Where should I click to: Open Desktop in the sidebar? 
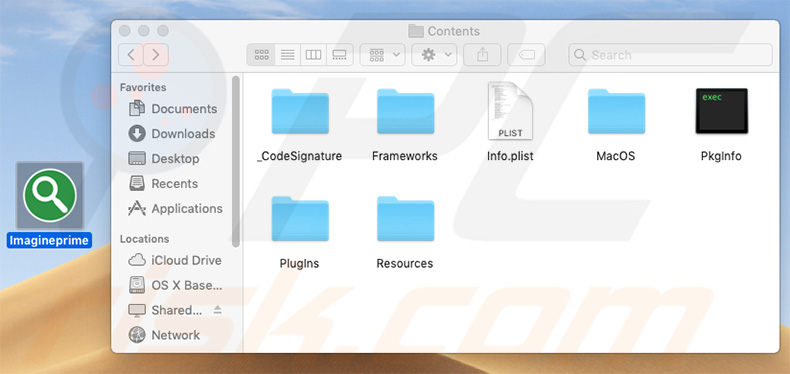click(164, 159)
